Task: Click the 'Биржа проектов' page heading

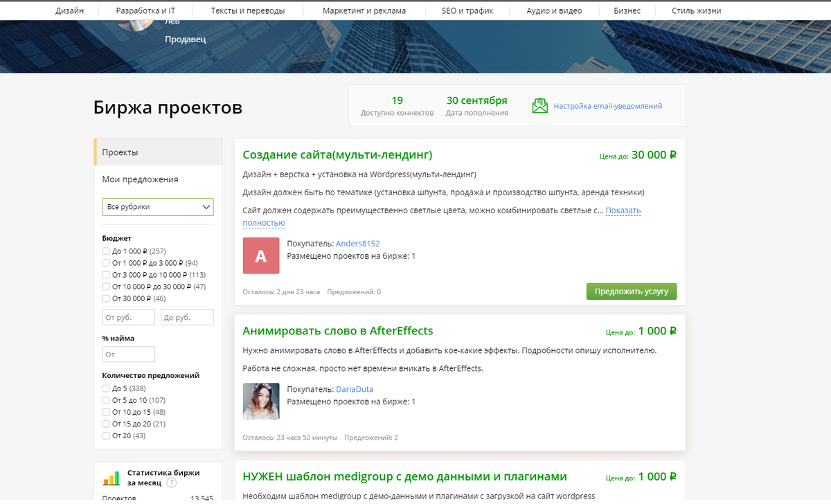Action: coord(168,108)
